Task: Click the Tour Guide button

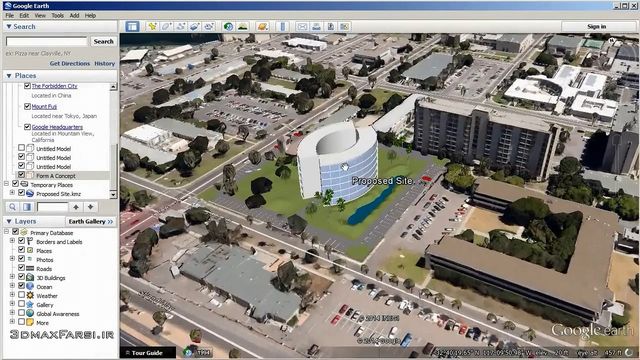Action: click(147, 353)
